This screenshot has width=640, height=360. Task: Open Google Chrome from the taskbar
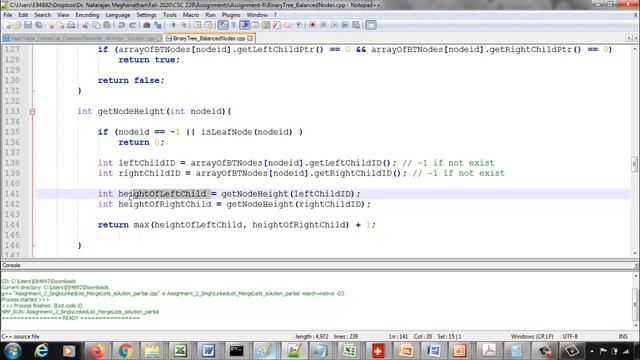click(x=126, y=351)
